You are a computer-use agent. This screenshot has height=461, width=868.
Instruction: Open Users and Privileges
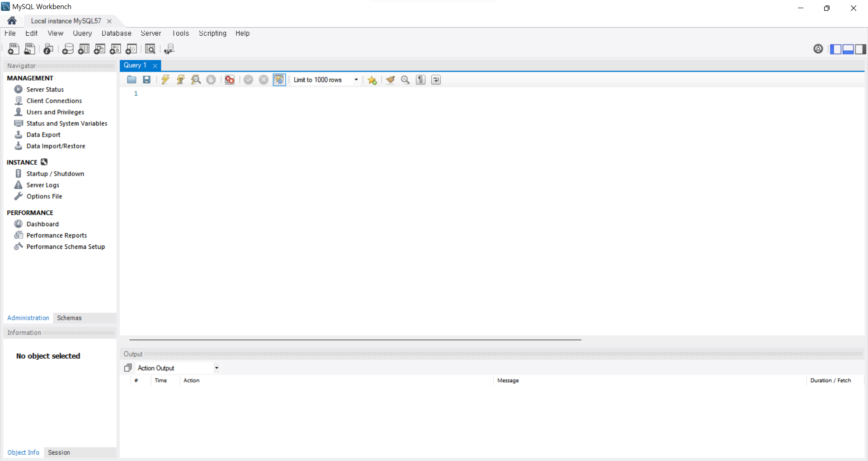tap(55, 112)
